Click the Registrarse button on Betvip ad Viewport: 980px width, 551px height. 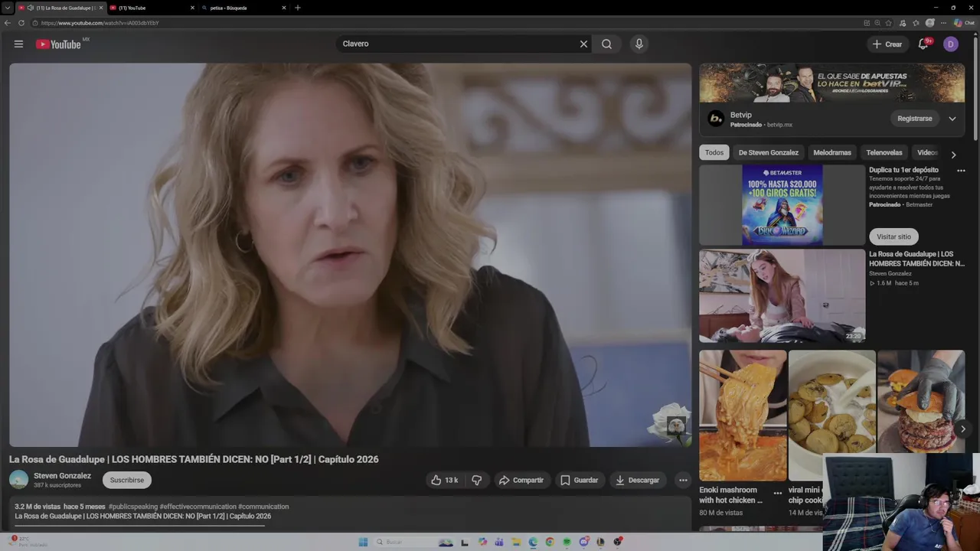pyautogui.click(x=915, y=119)
